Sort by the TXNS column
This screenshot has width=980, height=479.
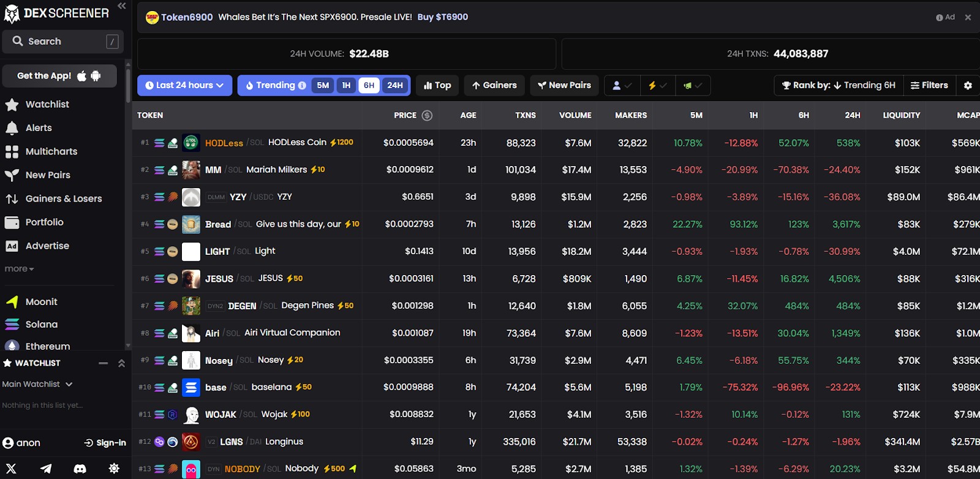pyautogui.click(x=525, y=115)
